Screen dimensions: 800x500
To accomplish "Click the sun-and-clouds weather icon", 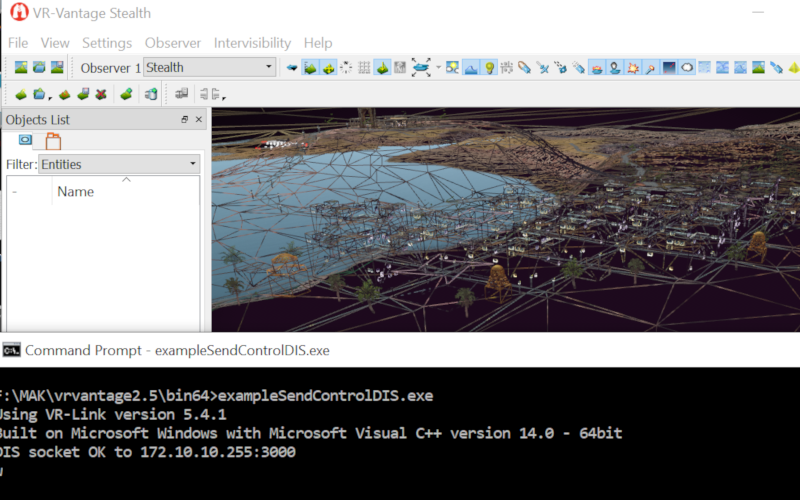I will pos(453,67).
